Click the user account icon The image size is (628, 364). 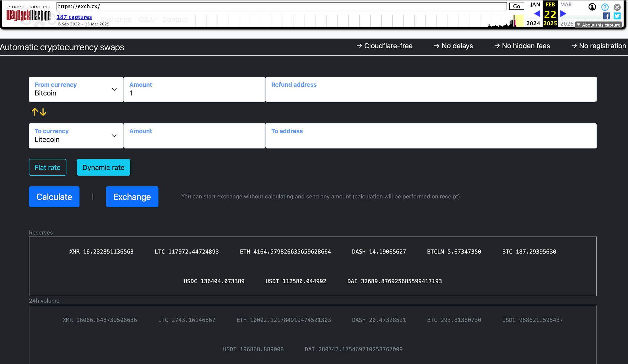coord(592,7)
